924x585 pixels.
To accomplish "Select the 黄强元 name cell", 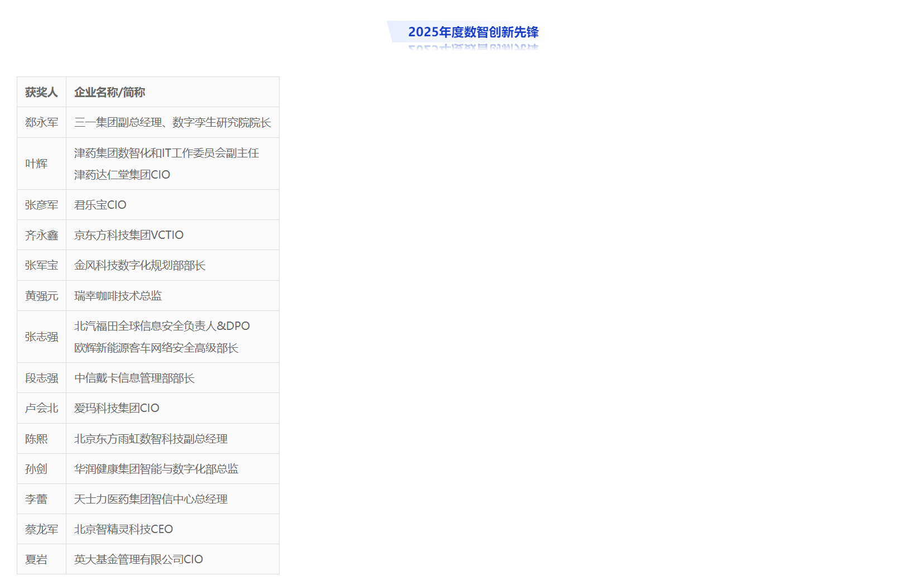I will click(41, 296).
